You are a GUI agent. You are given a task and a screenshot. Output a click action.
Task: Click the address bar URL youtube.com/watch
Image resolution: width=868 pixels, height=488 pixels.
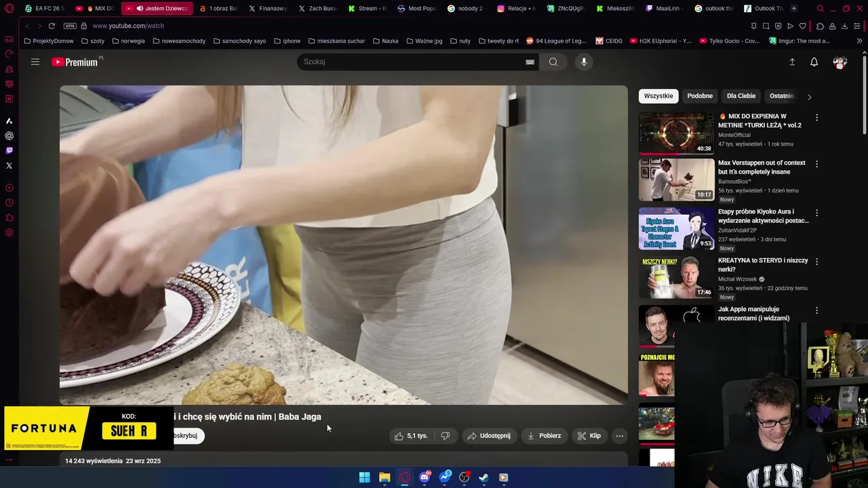point(128,26)
